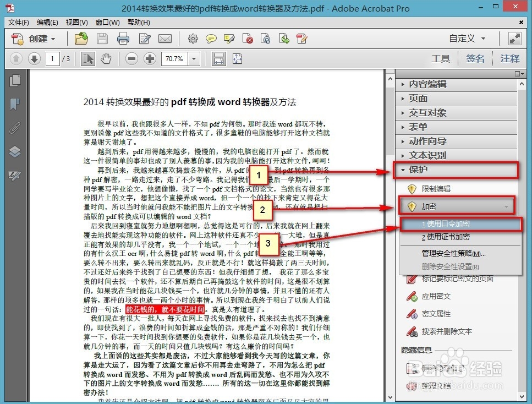Click 密文属性 redaction properties
532x404 pixels.
[429, 314]
